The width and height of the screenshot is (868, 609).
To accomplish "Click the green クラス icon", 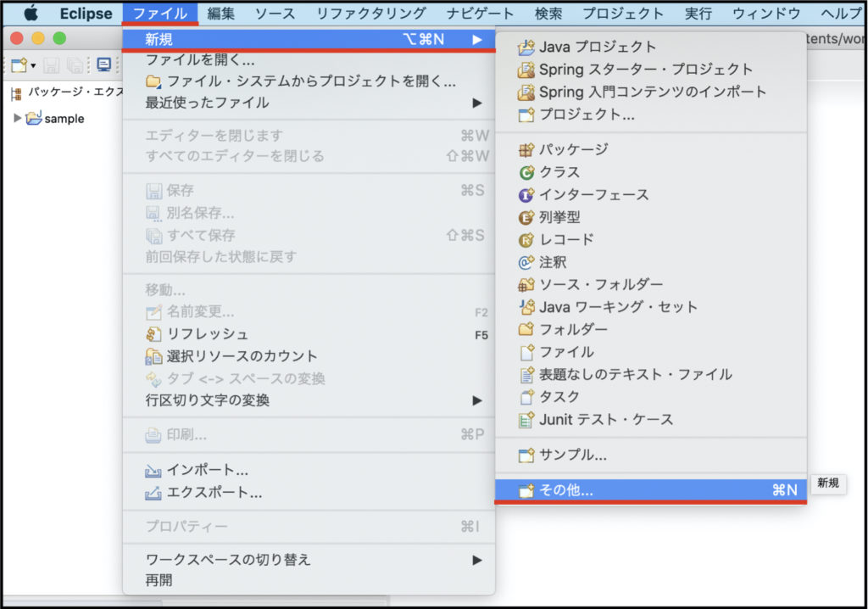I will click(526, 172).
